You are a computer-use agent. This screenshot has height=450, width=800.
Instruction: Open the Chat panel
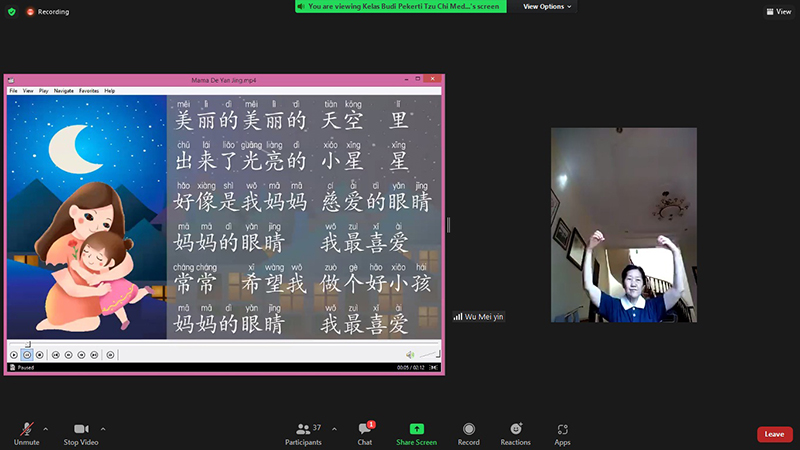tap(365, 429)
